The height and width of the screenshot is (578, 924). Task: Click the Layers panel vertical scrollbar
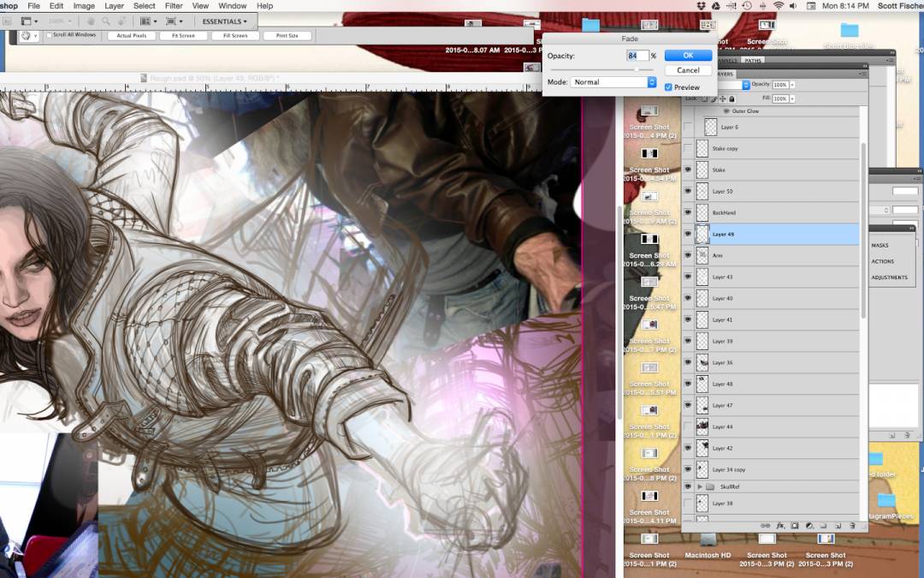863,230
